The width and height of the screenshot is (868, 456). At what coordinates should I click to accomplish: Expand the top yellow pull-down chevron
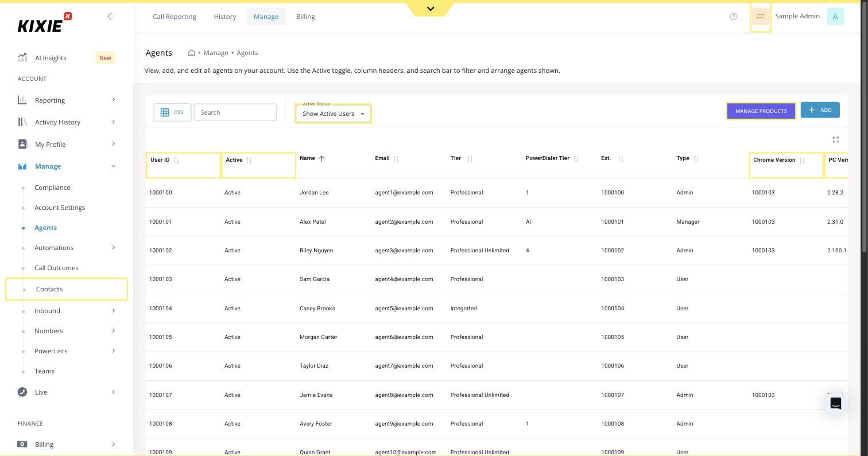point(431,9)
